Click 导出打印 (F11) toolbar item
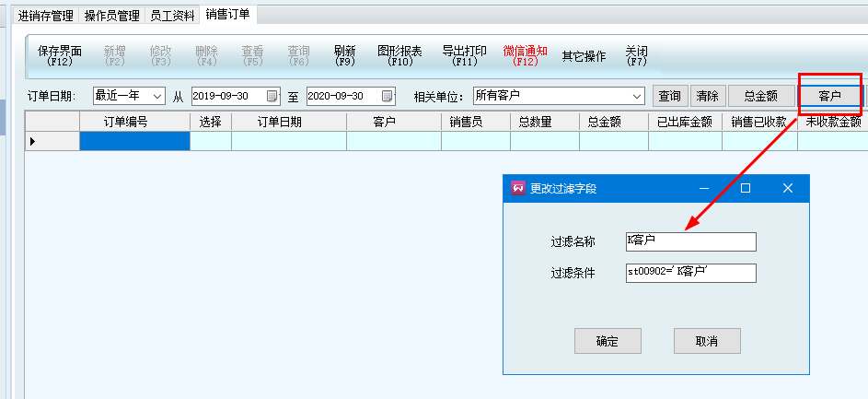 click(465, 56)
